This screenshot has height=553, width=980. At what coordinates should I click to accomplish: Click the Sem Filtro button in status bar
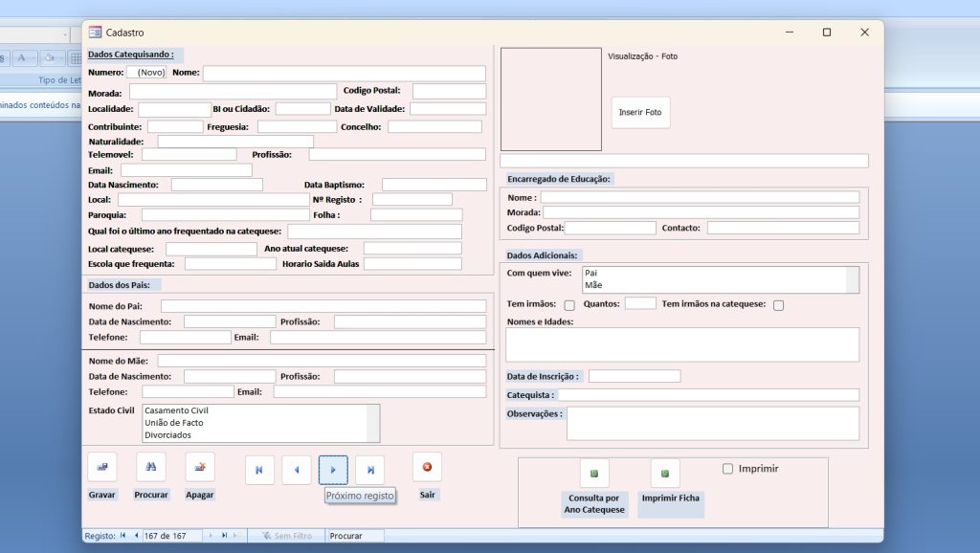286,536
